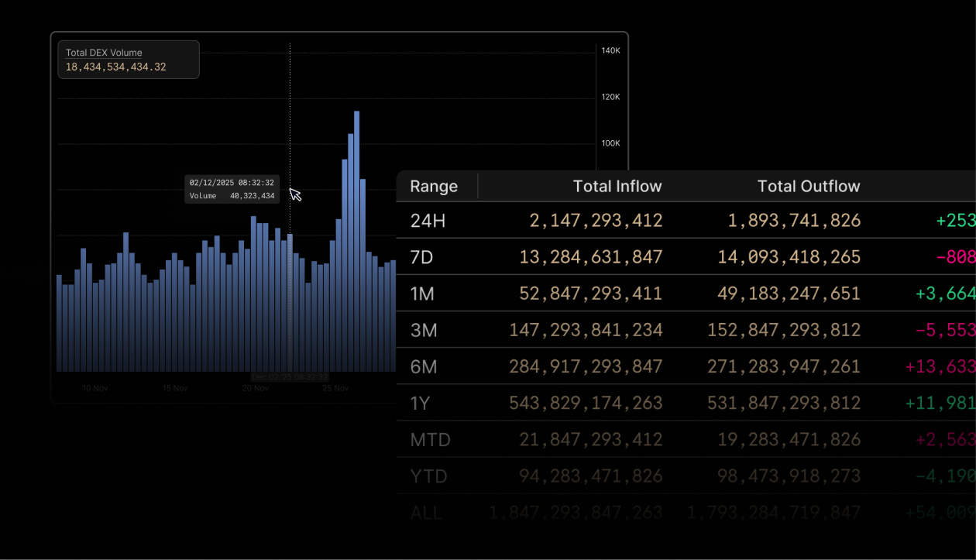
Task: Click inflow value 2,147,293,412
Action: point(596,221)
